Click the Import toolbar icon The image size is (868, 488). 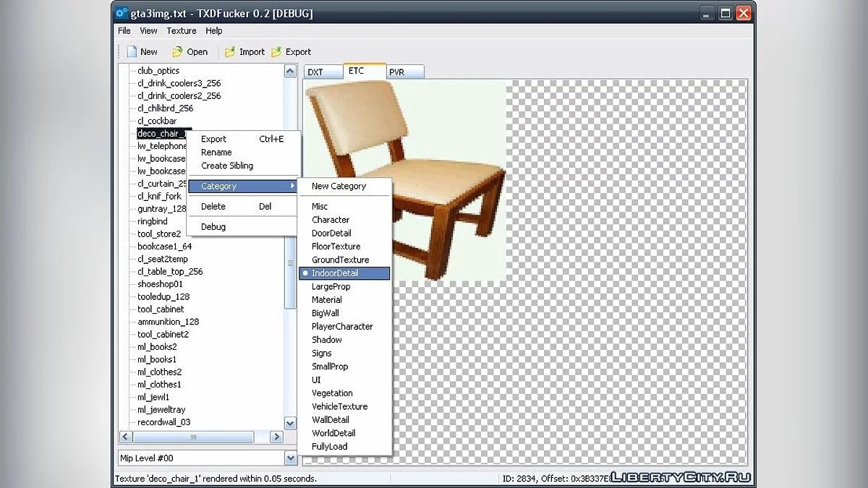[x=230, y=52]
